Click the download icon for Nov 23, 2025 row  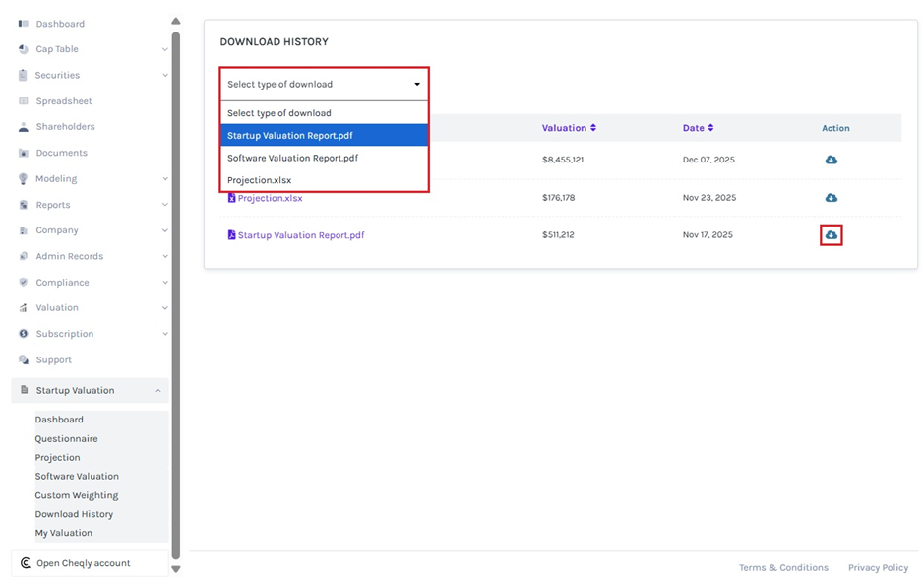(831, 198)
